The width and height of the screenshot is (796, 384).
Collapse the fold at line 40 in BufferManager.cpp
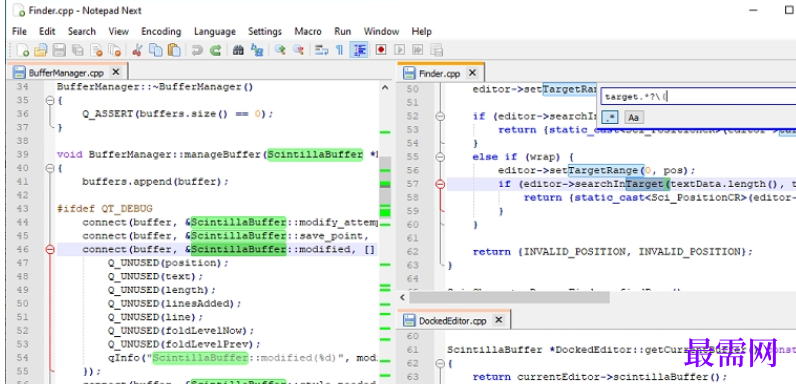[50, 168]
